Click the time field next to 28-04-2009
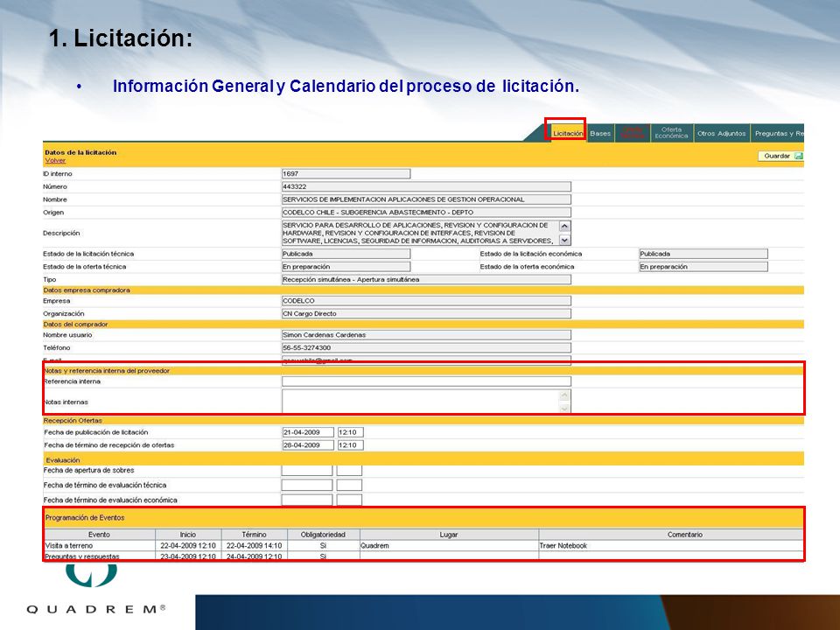 point(350,445)
